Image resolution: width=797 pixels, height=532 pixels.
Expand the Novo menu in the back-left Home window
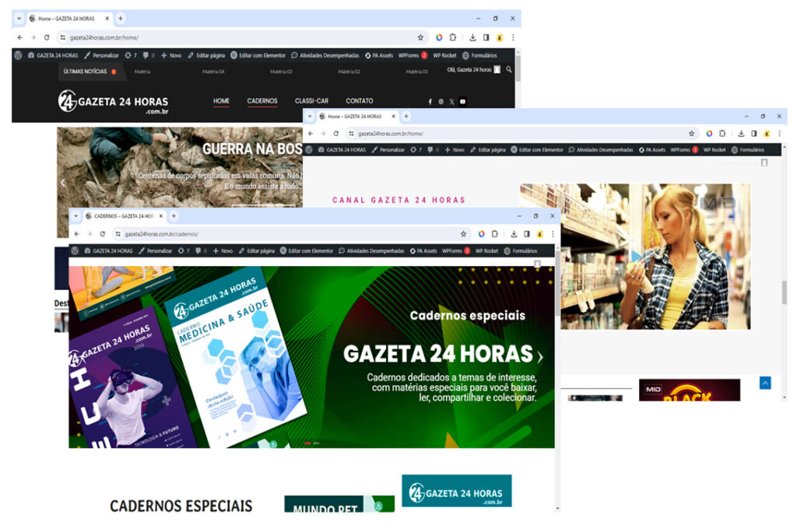[x=171, y=55]
